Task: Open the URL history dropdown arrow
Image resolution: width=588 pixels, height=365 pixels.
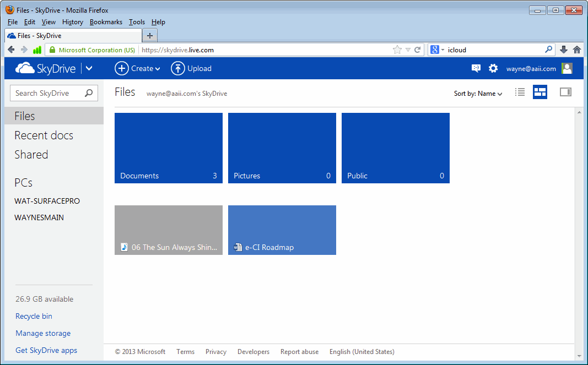Action: tap(408, 50)
